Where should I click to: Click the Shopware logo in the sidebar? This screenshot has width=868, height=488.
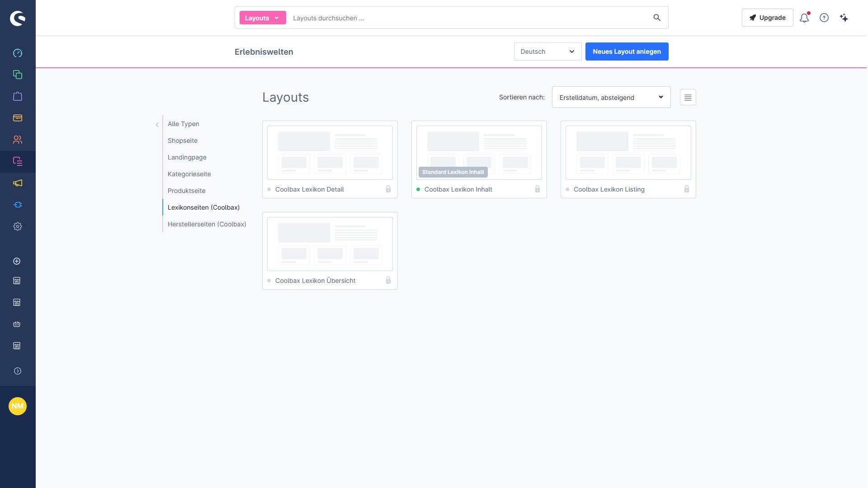coord(18,18)
